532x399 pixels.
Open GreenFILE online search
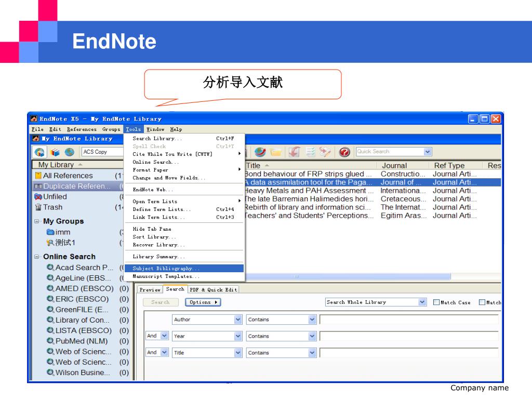(x=78, y=310)
